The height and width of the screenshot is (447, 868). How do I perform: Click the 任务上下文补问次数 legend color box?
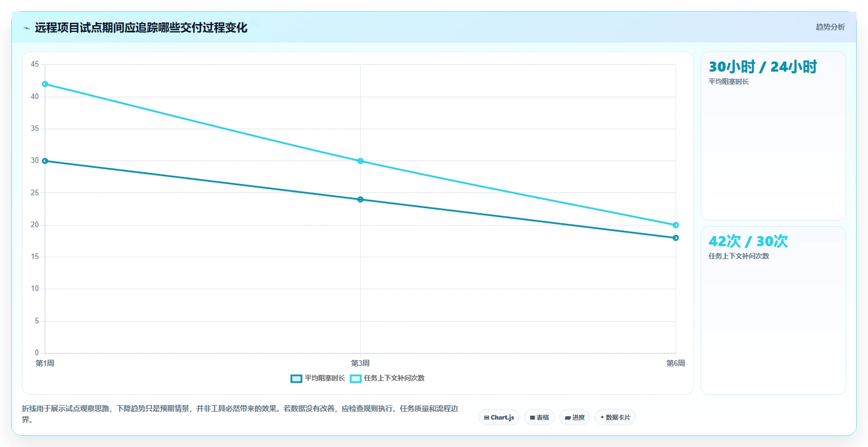coord(356,379)
